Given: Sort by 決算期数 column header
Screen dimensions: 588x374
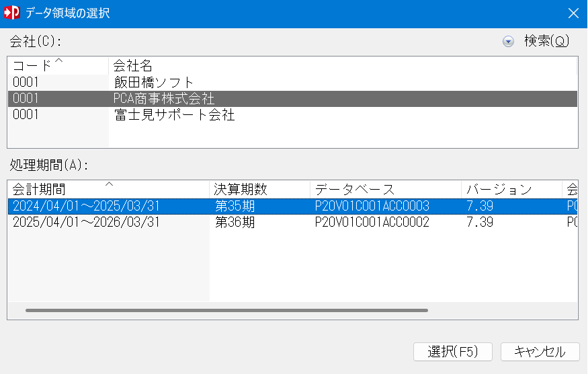Looking at the screenshot, I should pos(259,189).
